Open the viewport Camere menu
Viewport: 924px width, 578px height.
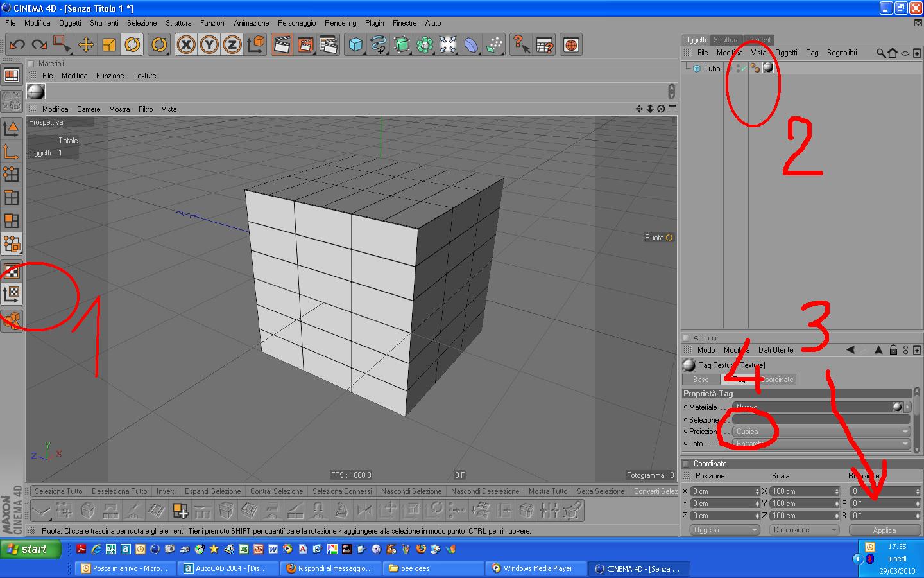(x=89, y=109)
